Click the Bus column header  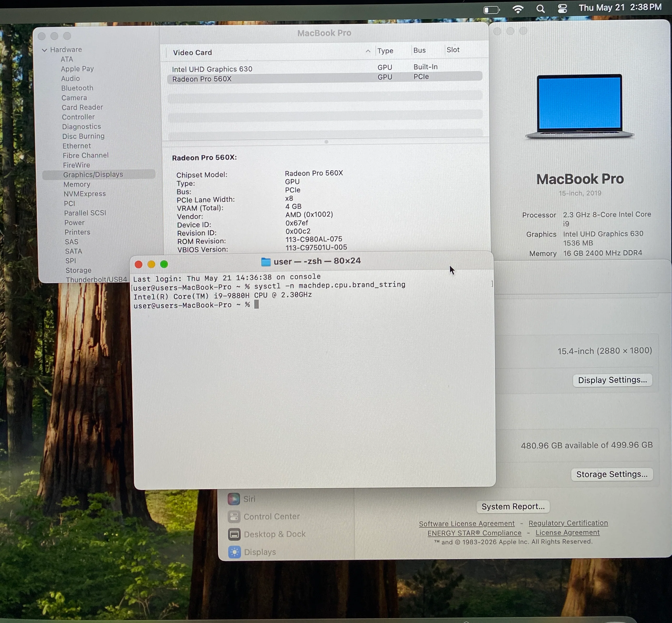[x=420, y=50]
